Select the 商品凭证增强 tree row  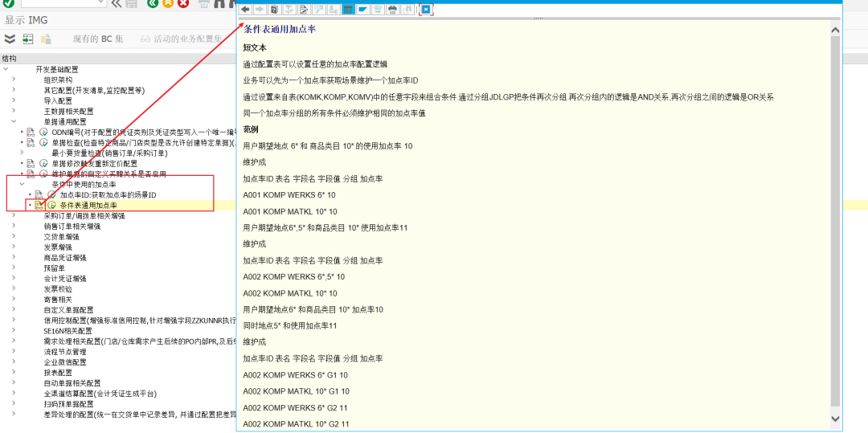click(x=65, y=258)
